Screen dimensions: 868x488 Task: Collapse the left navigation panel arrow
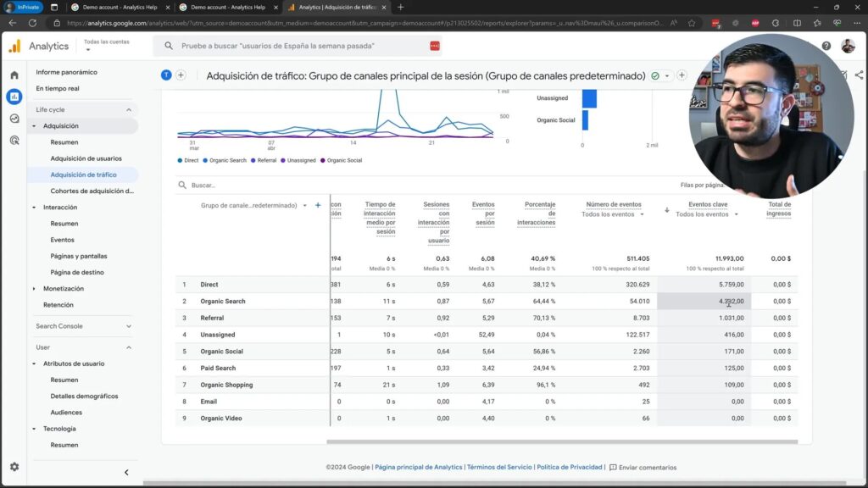click(x=126, y=473)
